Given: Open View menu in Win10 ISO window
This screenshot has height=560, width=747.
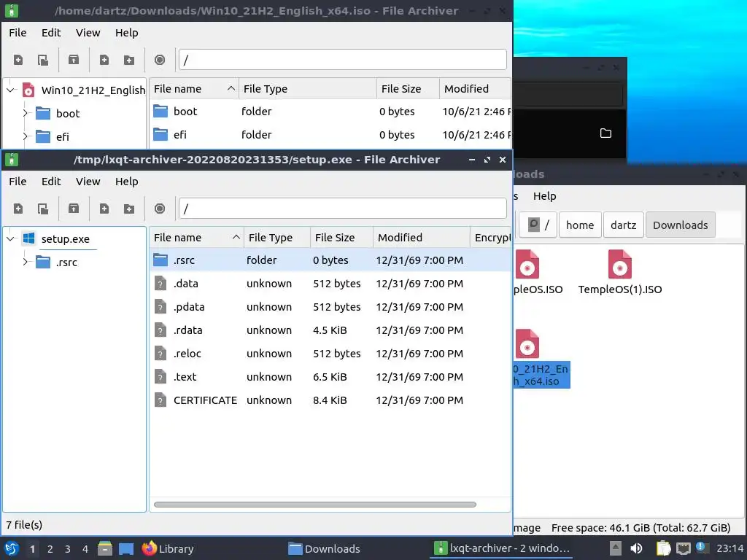Looking at the screenshot, I should (88, 33).
